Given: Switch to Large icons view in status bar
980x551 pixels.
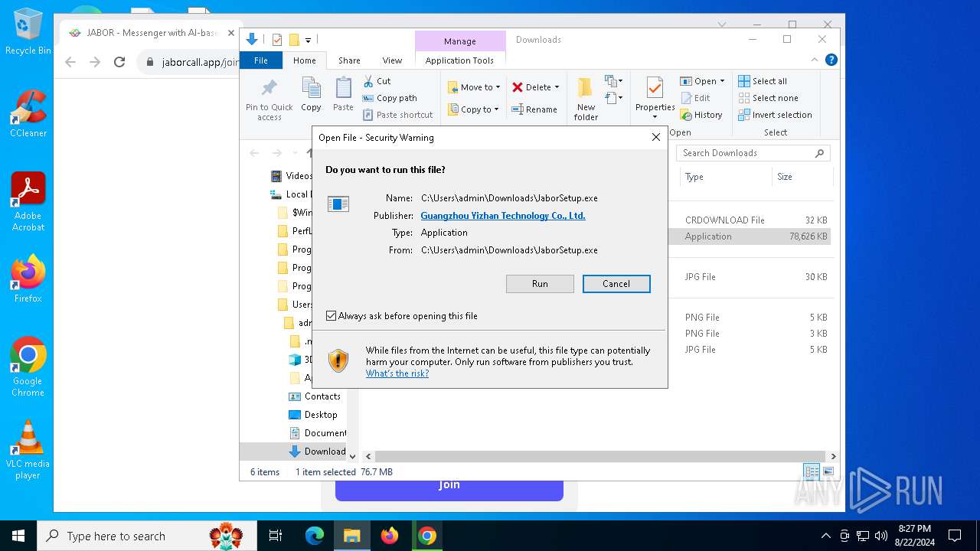Looking at the screenshot, I should click(828, 471).
